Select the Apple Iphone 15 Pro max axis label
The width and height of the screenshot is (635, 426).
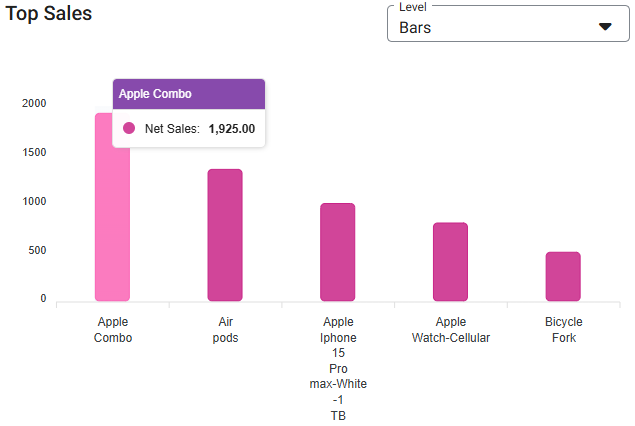(x=338, y=369)
